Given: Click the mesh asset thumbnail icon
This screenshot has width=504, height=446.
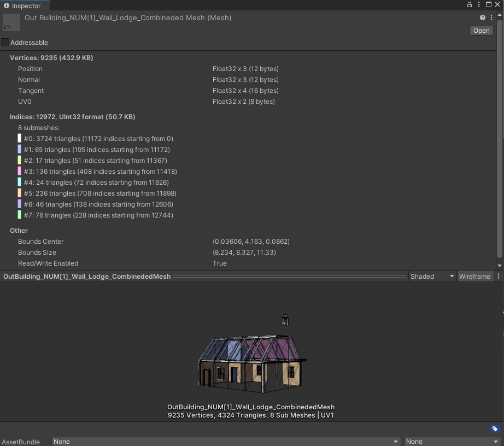Looking at the screenshot, I should [11, 22].
